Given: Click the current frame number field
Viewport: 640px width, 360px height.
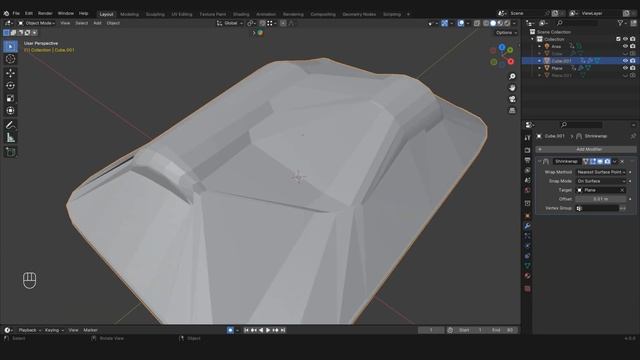Looking at the screenshot, I should click(431, 330).
